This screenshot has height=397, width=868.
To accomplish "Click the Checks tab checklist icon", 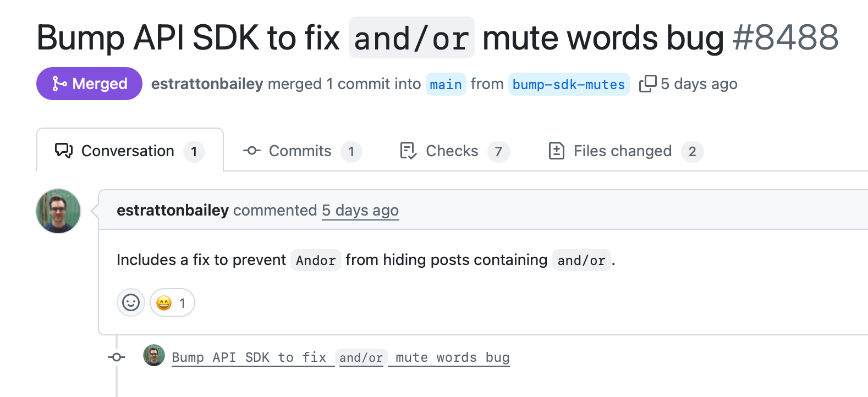I will [408, 151].
